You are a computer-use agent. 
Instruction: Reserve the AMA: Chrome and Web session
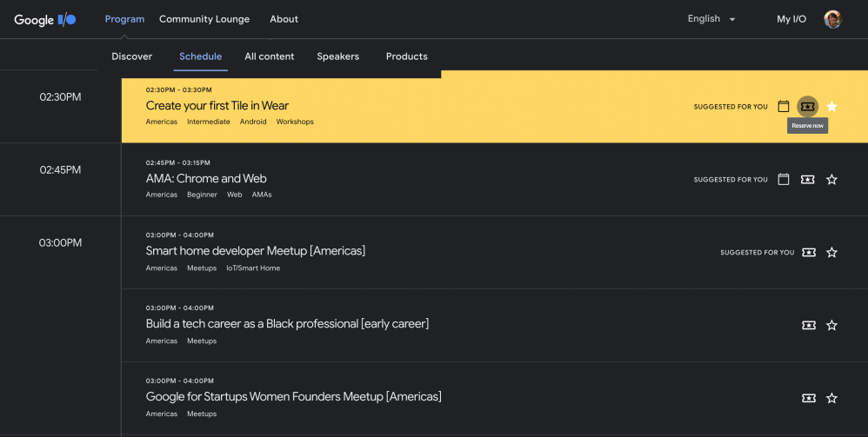point(808,179)
